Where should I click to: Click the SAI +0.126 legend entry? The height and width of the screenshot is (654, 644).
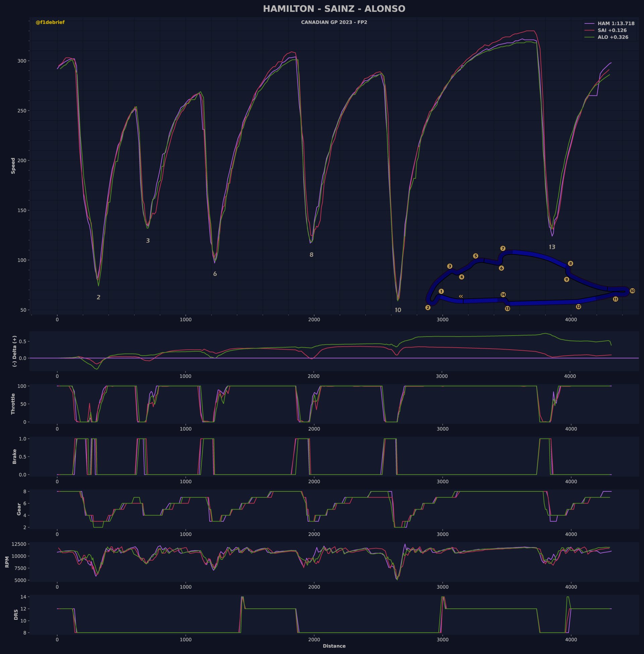(612, 31)
